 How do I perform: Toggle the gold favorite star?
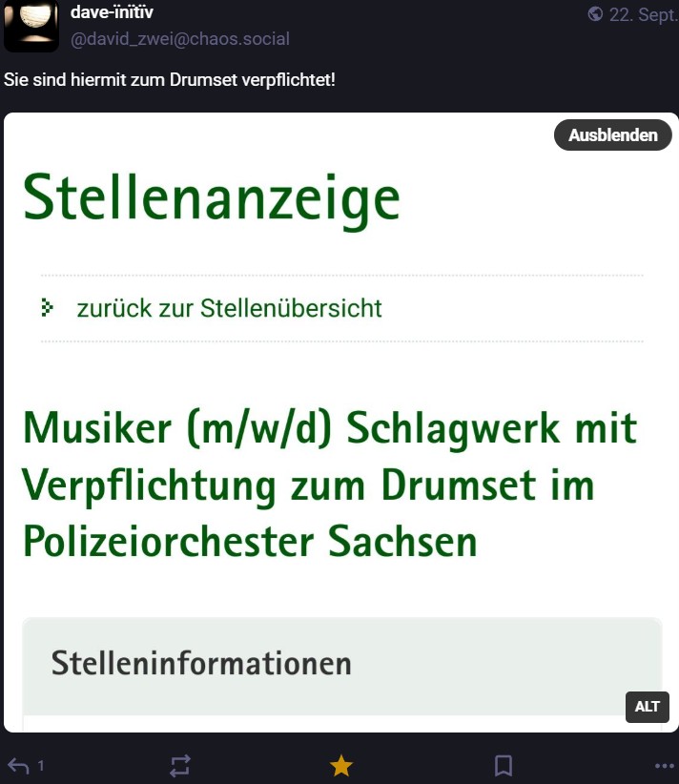(341, 765)
